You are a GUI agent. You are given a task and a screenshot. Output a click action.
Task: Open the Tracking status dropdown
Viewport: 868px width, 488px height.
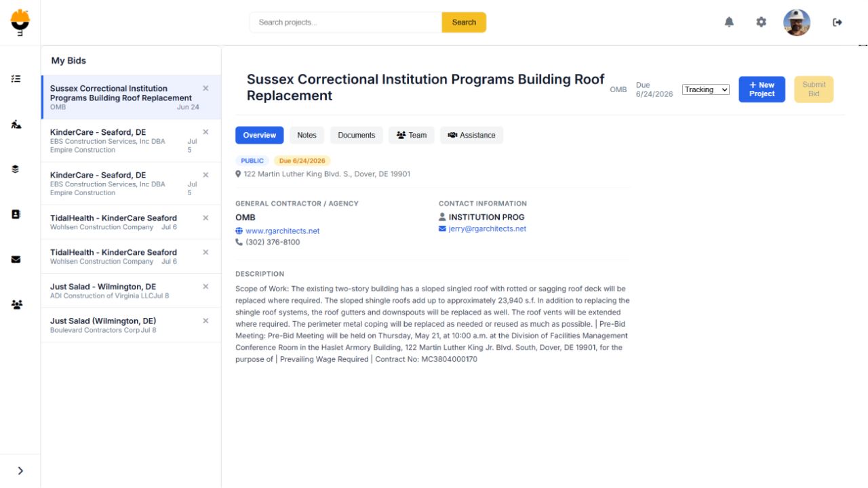click(x=706, y=89)
